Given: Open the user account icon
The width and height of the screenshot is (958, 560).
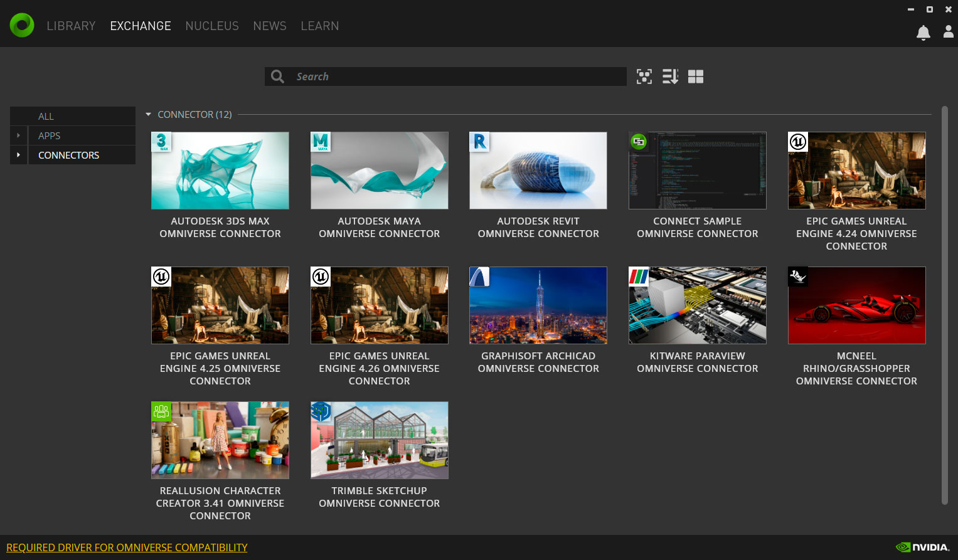Looking at the screenshot, I should (x=949, y=31).
